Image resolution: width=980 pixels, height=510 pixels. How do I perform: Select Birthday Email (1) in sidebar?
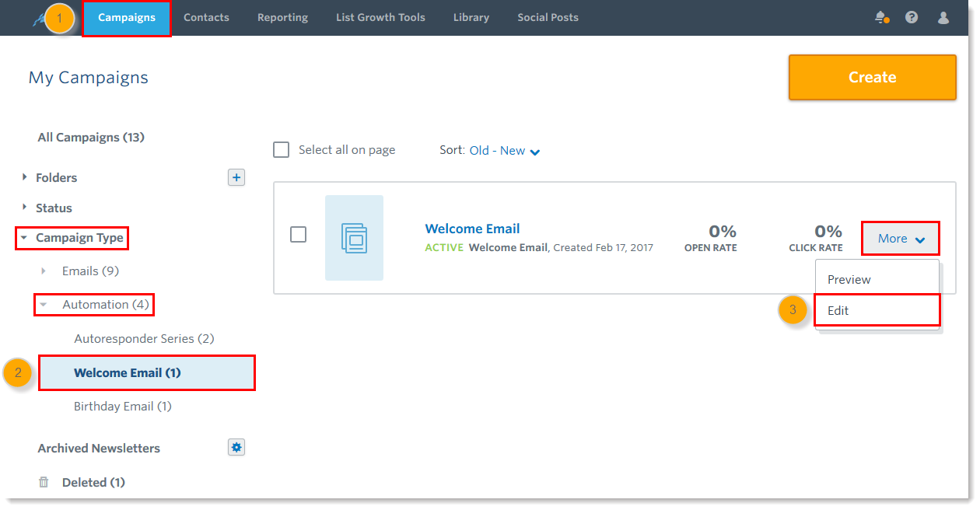[123, 407]
